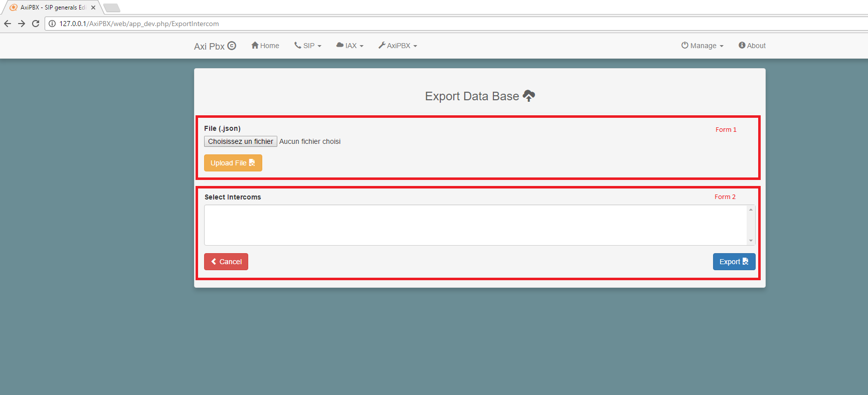Click the blue Export button
The width and height of the screenshot is (868, 395).
tap(734, 262)
